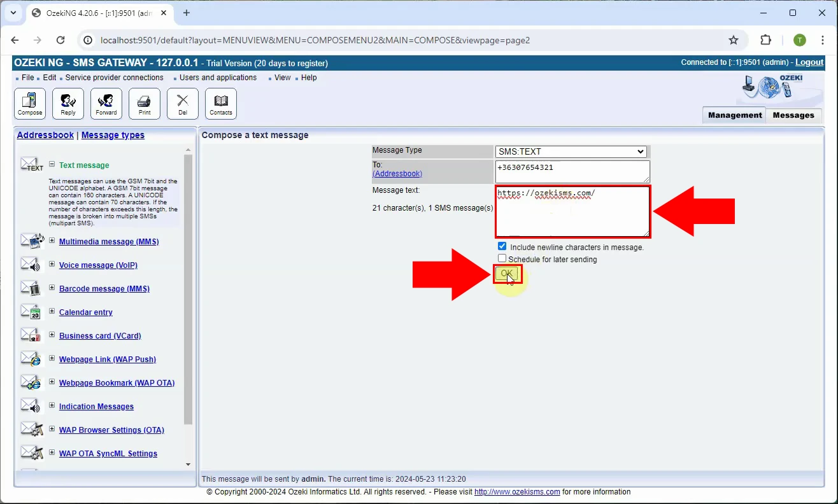Viewport: 838px width, 504px height.
Task: Click the Multimedia message (MMS) link
Action: pyautogui.click(x=109, y=241)
